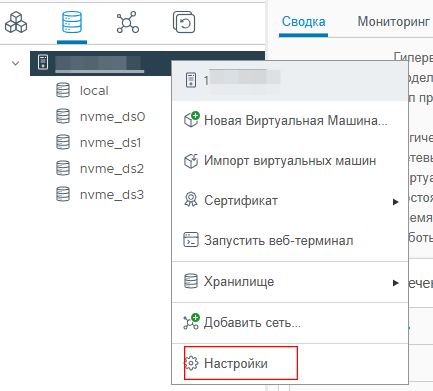The image size is (433, 391).
Task: Choose Новая Виртуальная Машина from menu
Action: [x=290, y=120]
